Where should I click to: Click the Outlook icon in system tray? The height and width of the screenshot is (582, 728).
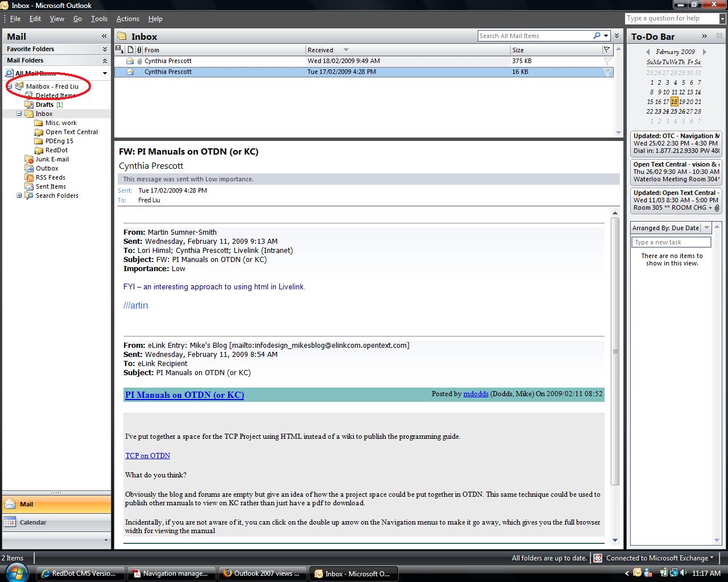638,573
